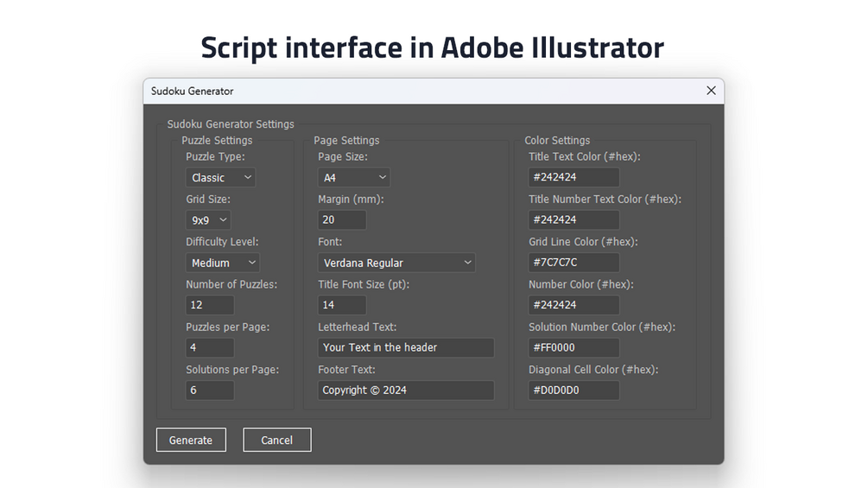Focus the Number Color hex field
Screen dimensions: 868x488
(573, 305)
